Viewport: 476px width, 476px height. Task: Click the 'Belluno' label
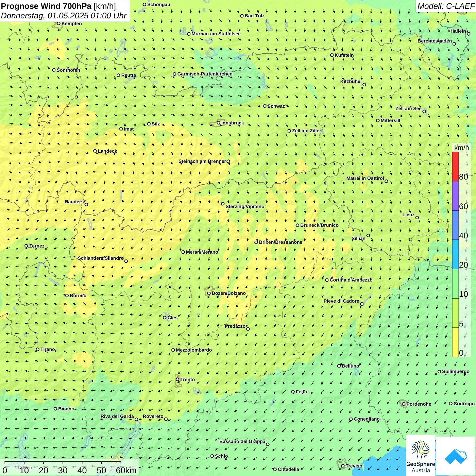[350, 366]
